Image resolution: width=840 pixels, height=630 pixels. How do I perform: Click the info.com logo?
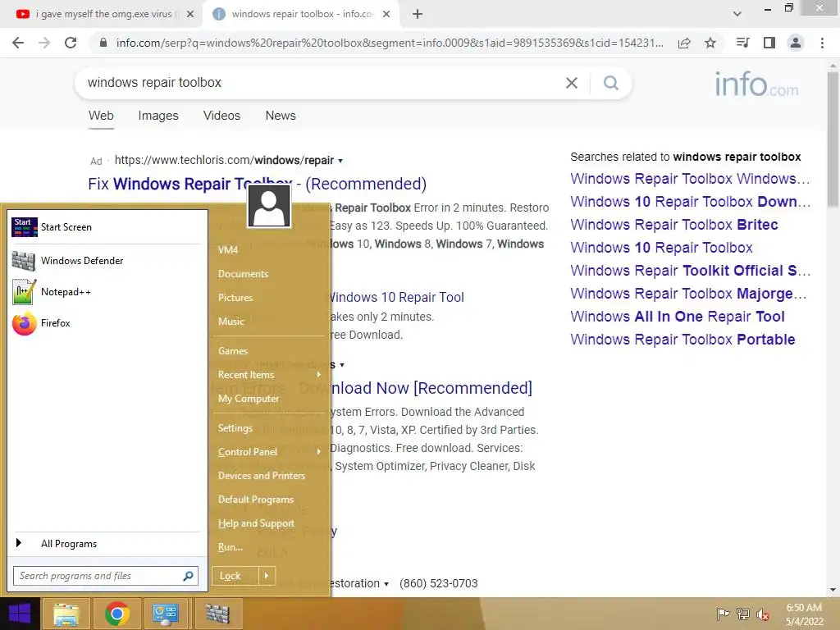click(x=756, y=84)
